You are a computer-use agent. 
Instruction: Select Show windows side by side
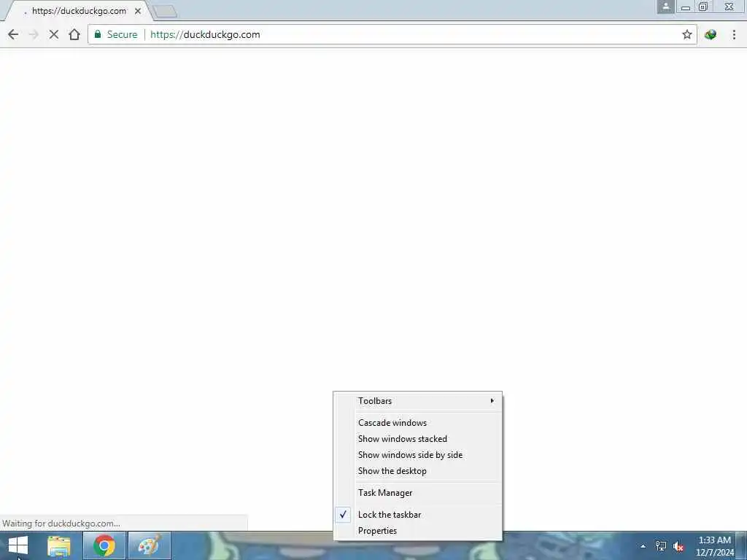tap(418, 455)
